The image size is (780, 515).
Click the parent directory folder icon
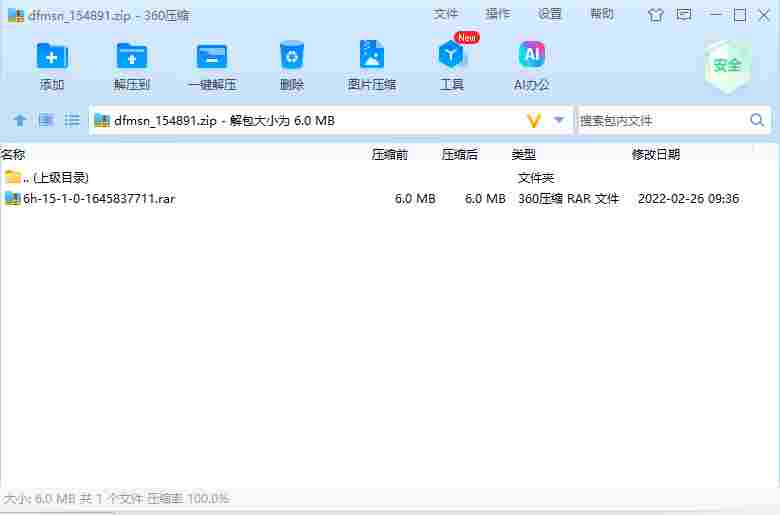tap(12, 177)
